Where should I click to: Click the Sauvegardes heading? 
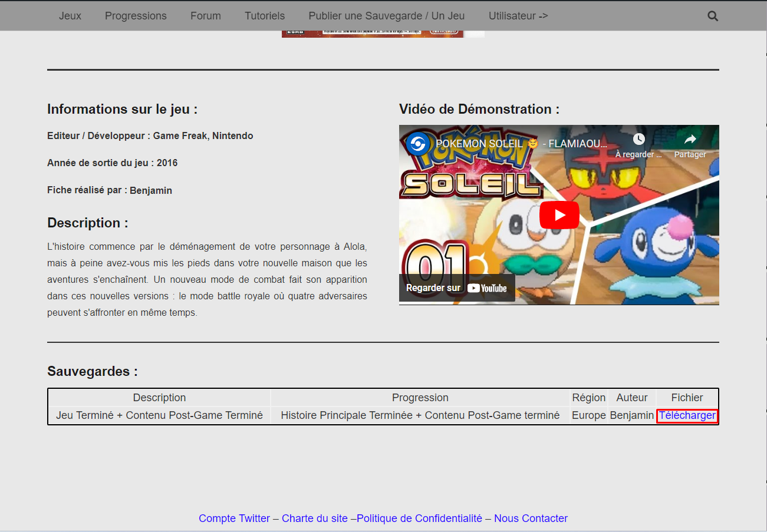93,371
